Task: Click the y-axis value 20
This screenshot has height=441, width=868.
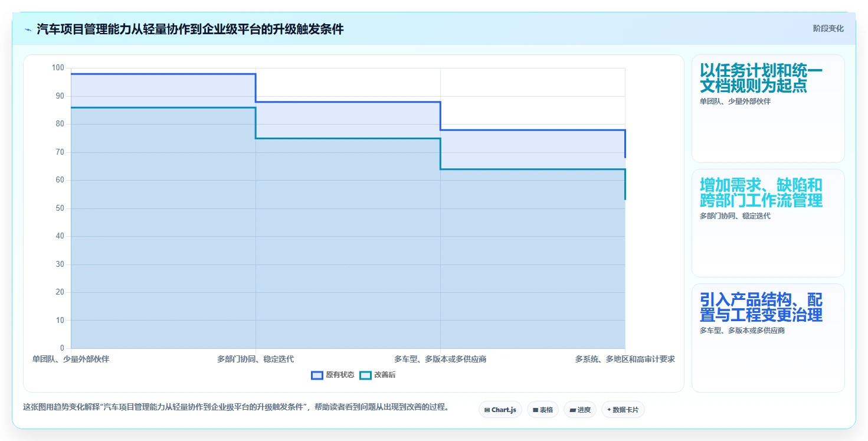Action: pos(60,292)
